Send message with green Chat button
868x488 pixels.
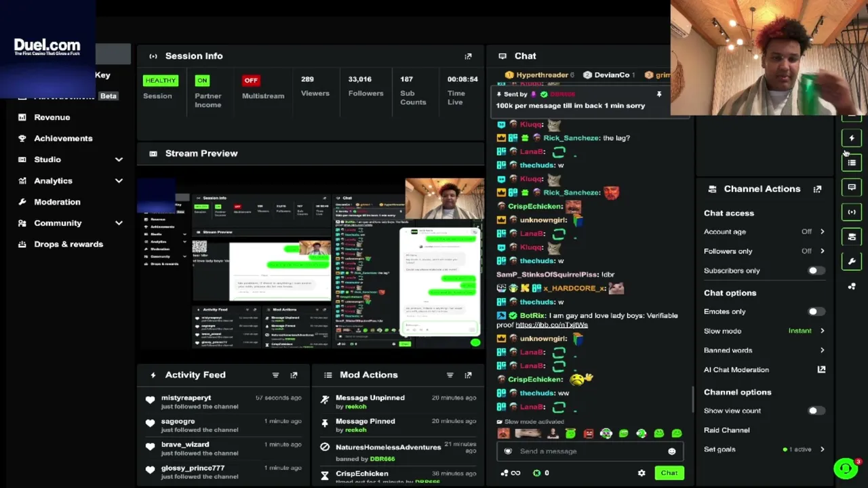[x=669, y=473]
